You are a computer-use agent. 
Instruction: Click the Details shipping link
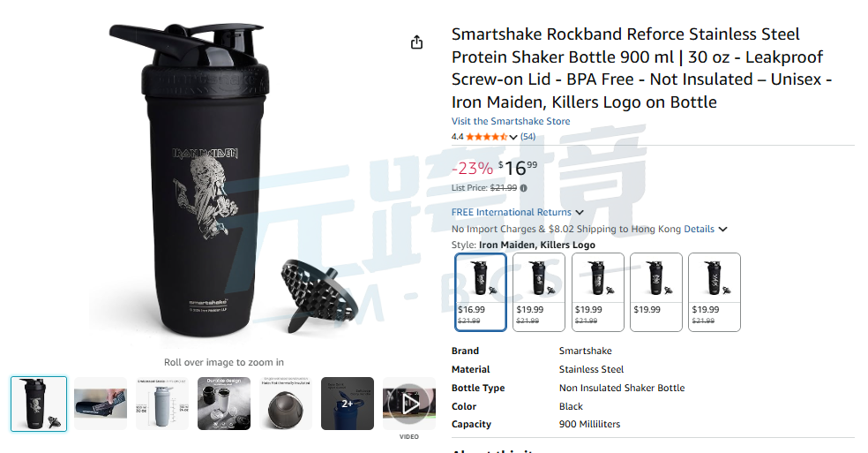[700, 229]
